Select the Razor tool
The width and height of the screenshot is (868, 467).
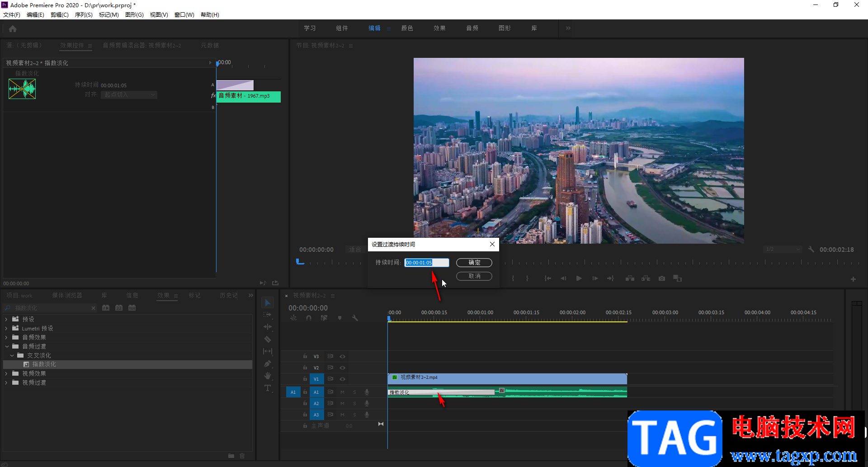tap(268, 339)
